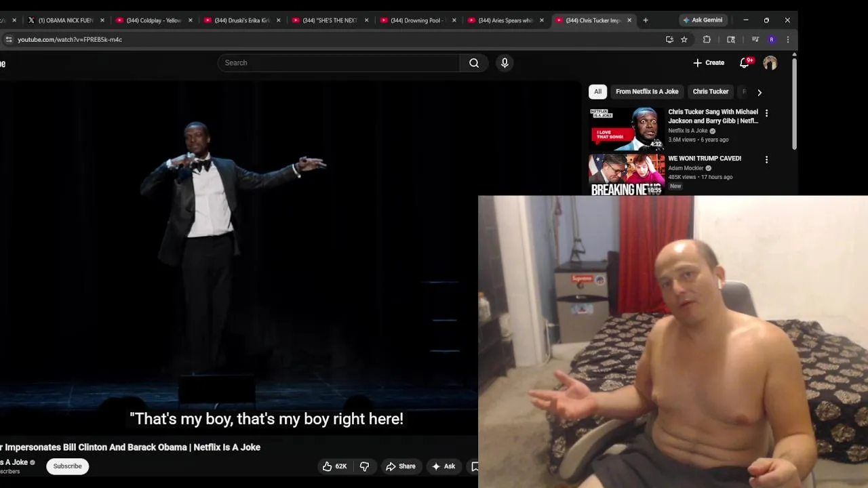The width and height of the screenshot is (868, 488).
Task: Select the From Netflix Is A Joke chip
Action: click(x=647, y=91)
